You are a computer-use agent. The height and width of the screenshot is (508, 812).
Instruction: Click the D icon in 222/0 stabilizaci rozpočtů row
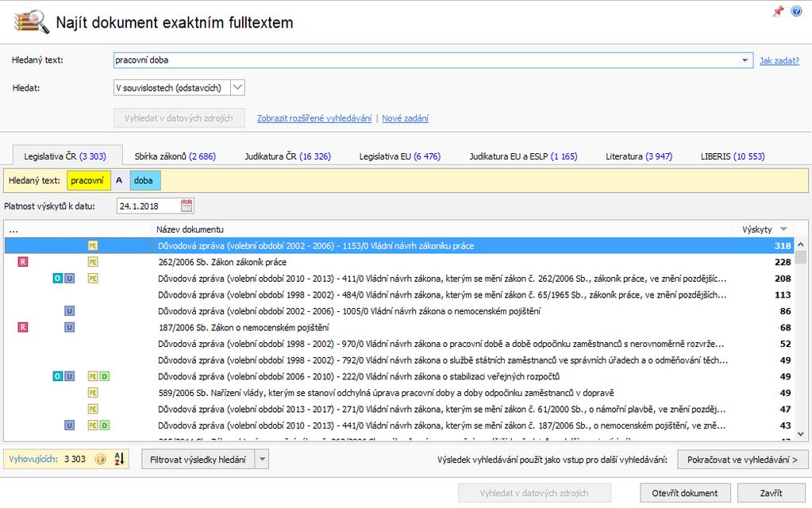point(105,376)
